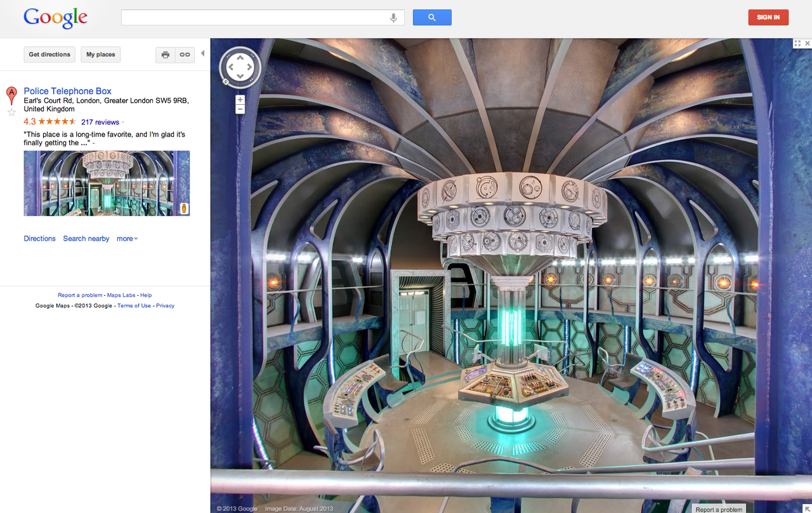Click the left panel Report a problem link
The height and width of the screenshot is (513, 812).
tap(80, 295)
